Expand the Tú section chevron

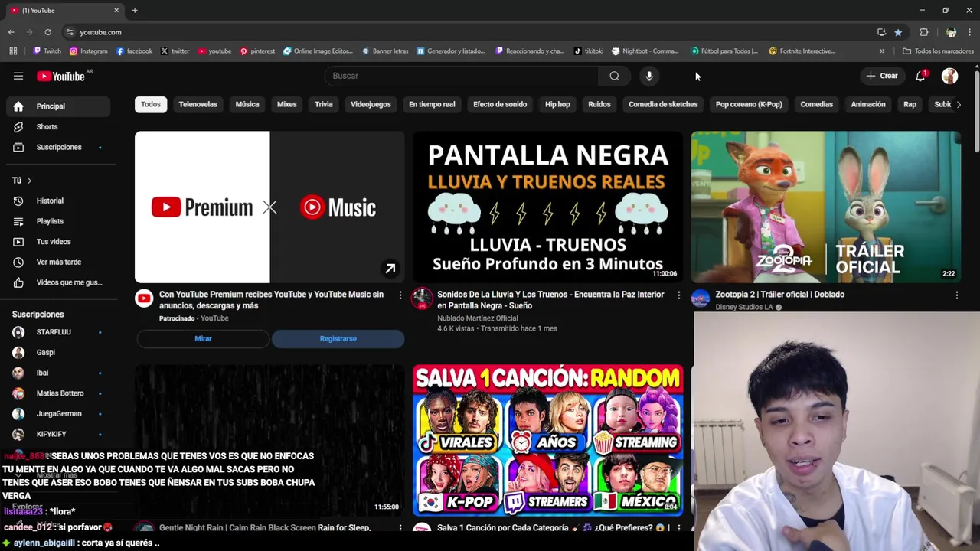(29, 181)
